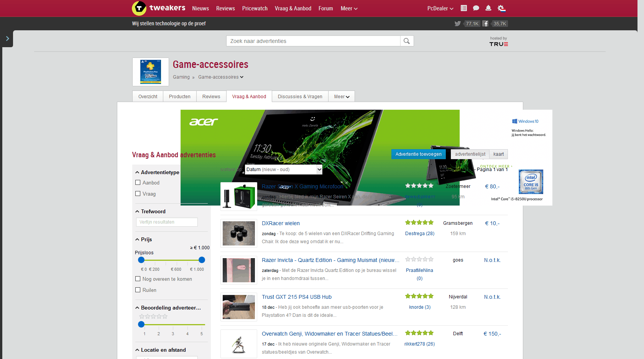Open the Gaming breadcrumb link
The image size is (644, 359).
click(x=181, y=77)
